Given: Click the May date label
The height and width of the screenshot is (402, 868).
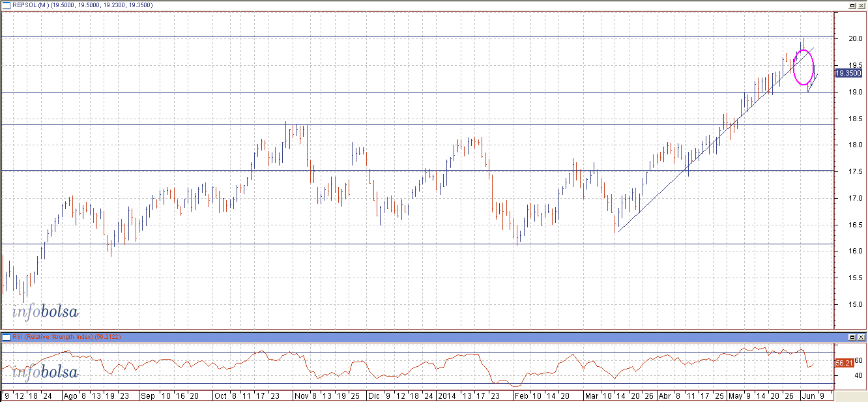Looking at the screenshot, I should (x=736, y=395).
